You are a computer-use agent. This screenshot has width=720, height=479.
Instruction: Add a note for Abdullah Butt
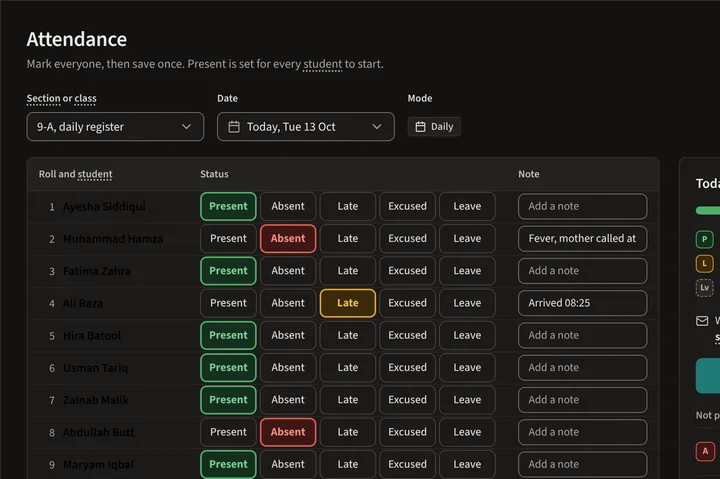(583, 432)
